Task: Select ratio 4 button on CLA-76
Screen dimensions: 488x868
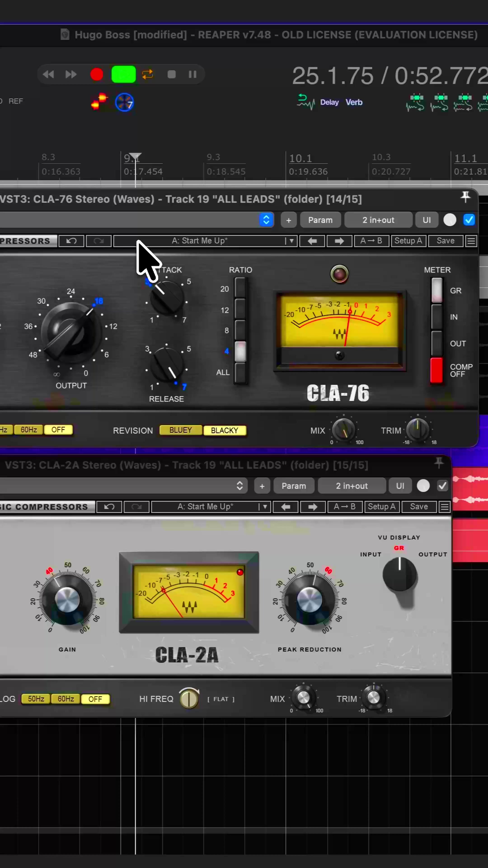Action: coord(240,351)
